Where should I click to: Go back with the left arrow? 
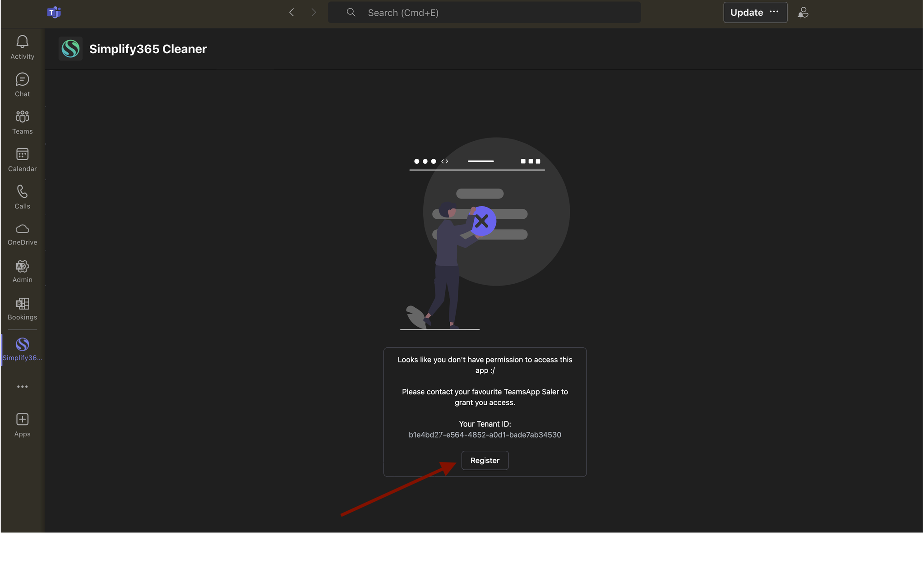pyautogui.click(x=291, y=12)
